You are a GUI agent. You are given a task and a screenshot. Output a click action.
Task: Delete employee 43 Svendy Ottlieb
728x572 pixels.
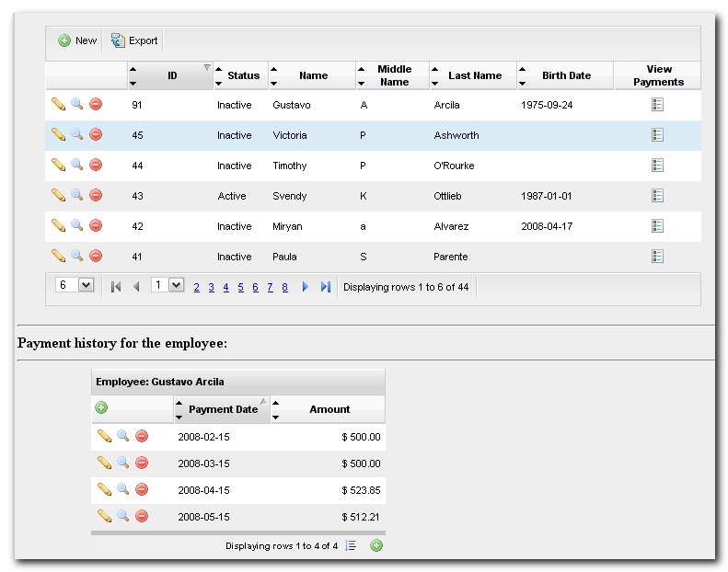pos(96,195)
